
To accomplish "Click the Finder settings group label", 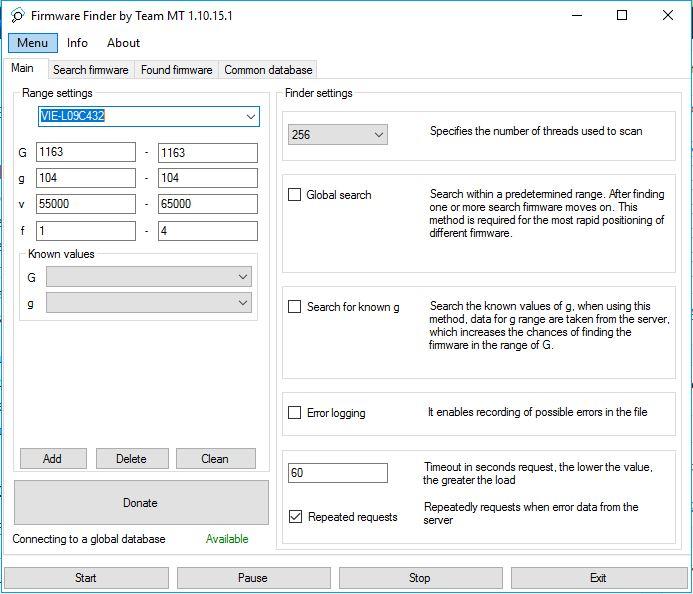I will (319, 93).
